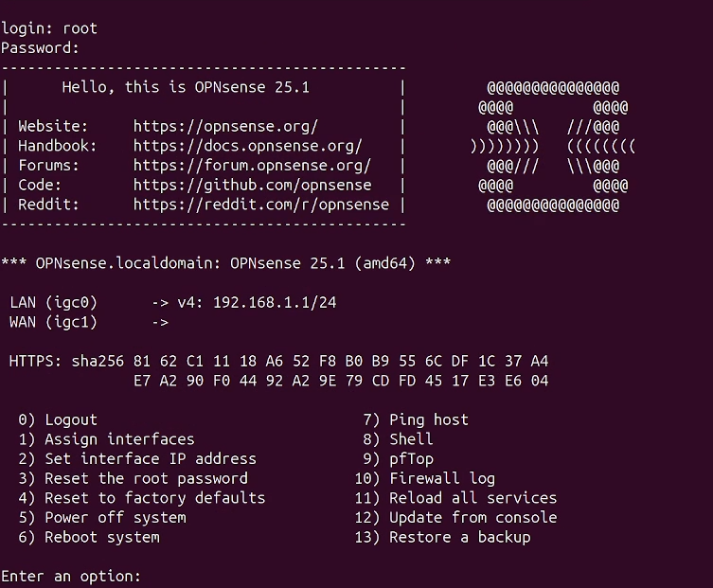The width and height of the screenshot is (713, 588).
Task: Click the Logout menu option
Action: [58, 419]
